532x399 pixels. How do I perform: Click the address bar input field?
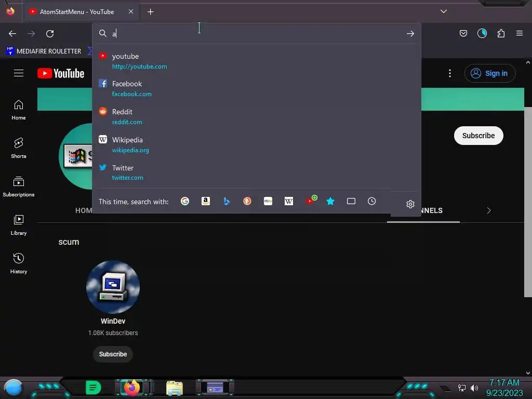pyautogui.click(x=258, y=33)
